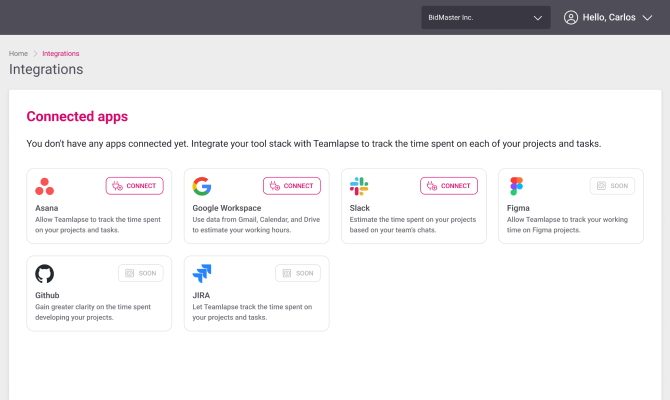Click the Figma logo icon
Screen dimensions: 670x400
516,186
